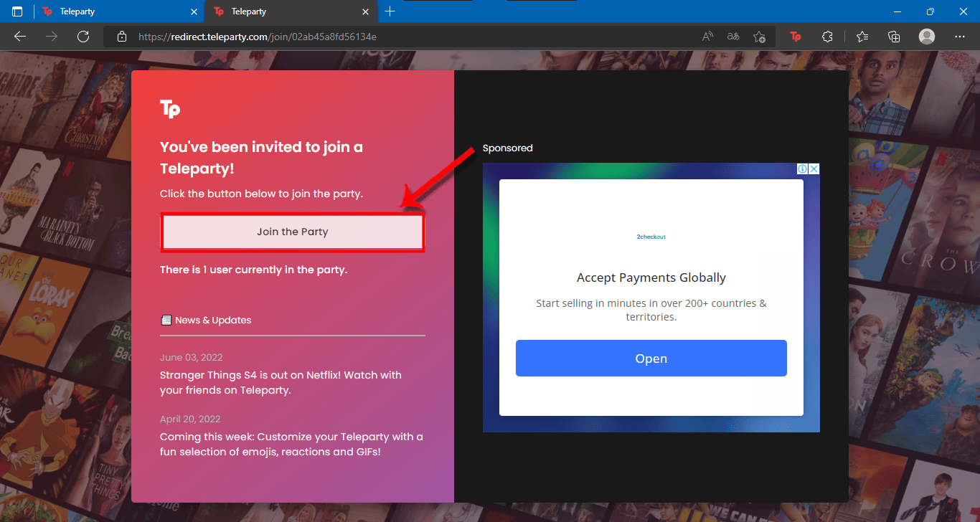Click the 2checkout ad logo
This screenshot has height=522, width=980.
tap(651, 237)
